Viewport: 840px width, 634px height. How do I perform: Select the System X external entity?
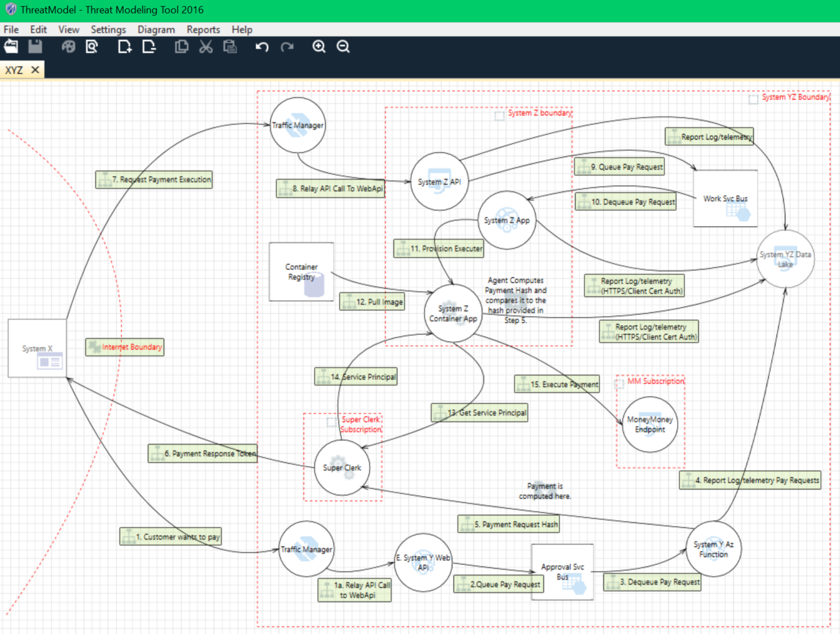(x=37, y=348)
